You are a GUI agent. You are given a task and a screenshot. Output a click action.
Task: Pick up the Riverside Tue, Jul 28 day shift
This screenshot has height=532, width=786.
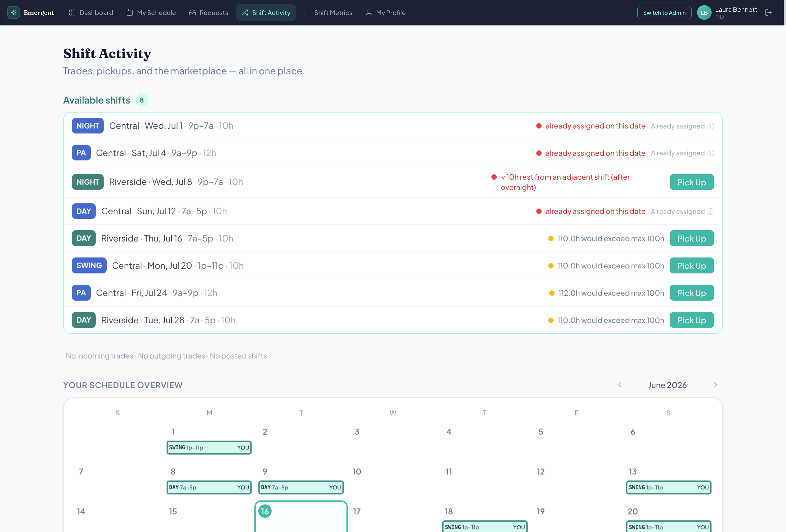[x=692, y=320]
